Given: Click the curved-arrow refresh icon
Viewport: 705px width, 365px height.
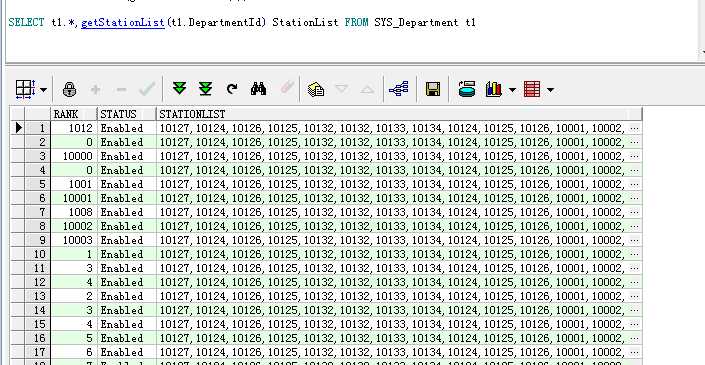Looking at the screenshot, I should click(232, 89).
